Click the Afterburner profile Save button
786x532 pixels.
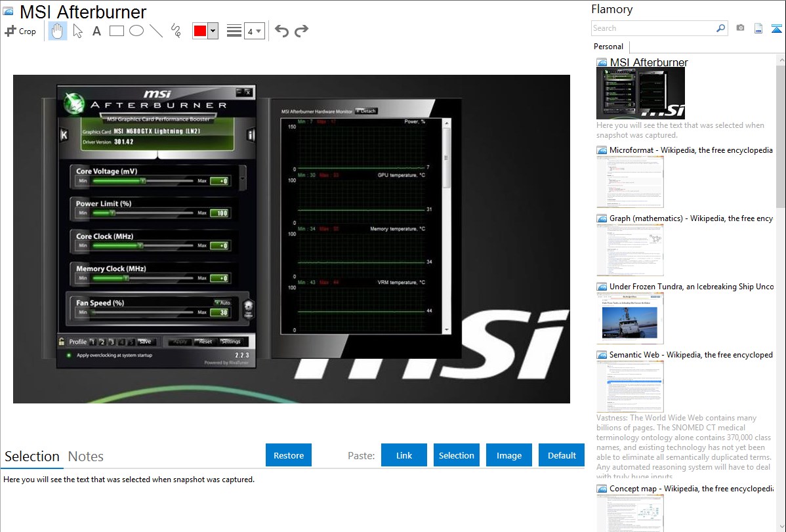click(146, 342)
